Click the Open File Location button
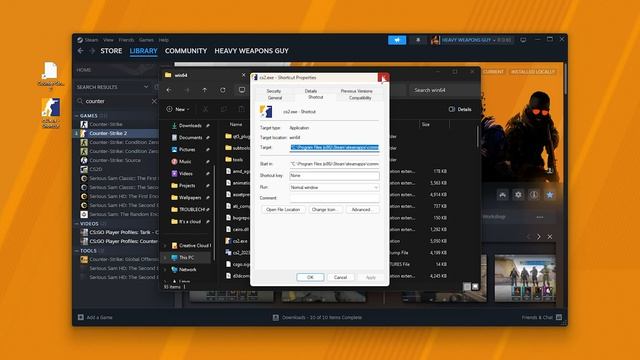This screenshot has height=360, width=640. (x=283, y=209)
